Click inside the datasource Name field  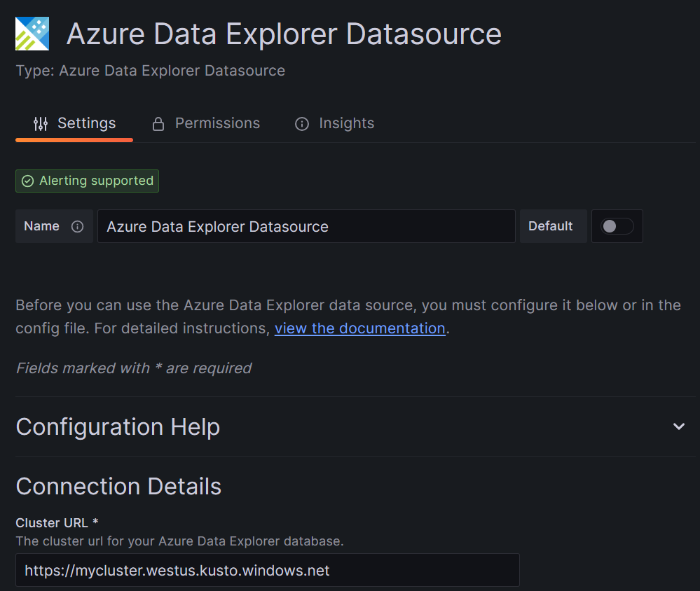[x=306, y=225]
